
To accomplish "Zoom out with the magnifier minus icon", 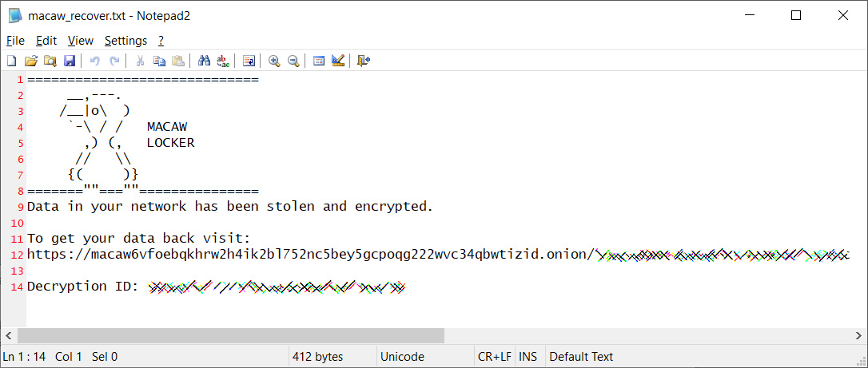I will tap(293, 61).
